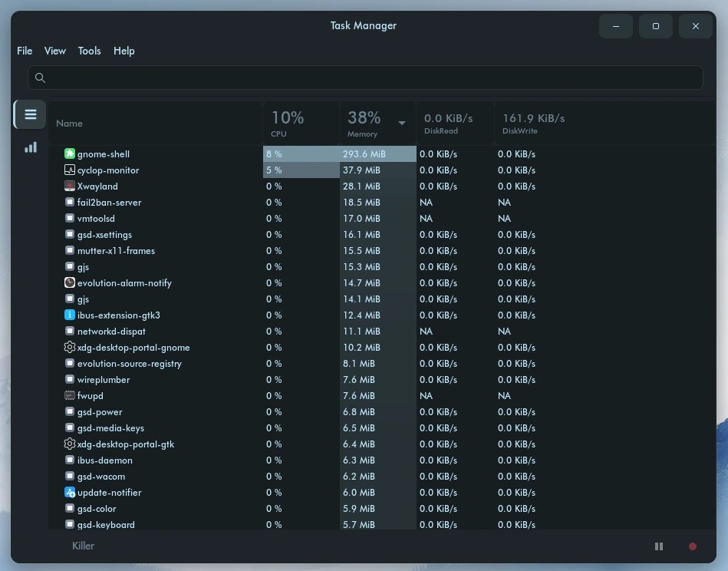Click the update-notifier icon
Viewport: 728px width, 571px height.
(70, 493)
